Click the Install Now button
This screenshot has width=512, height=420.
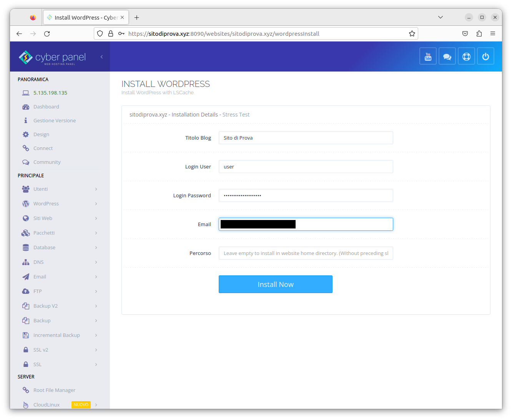275,284
